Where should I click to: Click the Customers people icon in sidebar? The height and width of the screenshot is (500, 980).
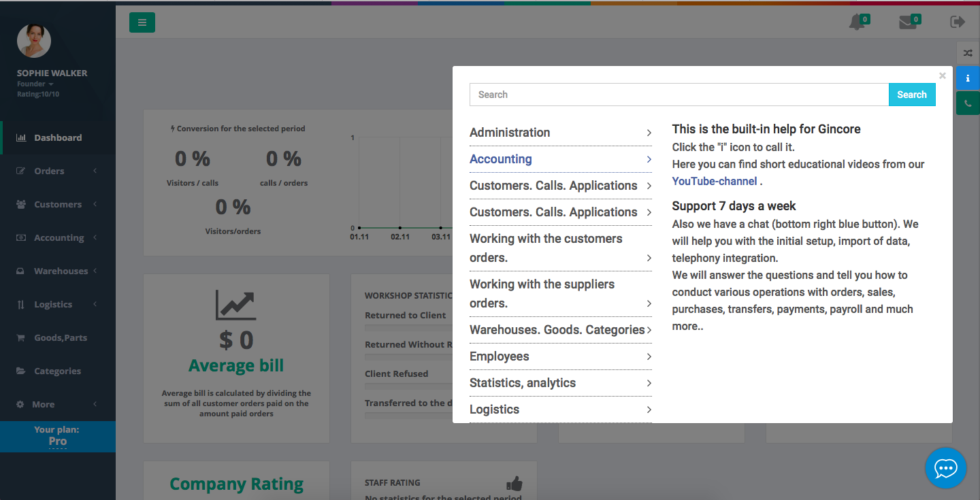point(20,205)
